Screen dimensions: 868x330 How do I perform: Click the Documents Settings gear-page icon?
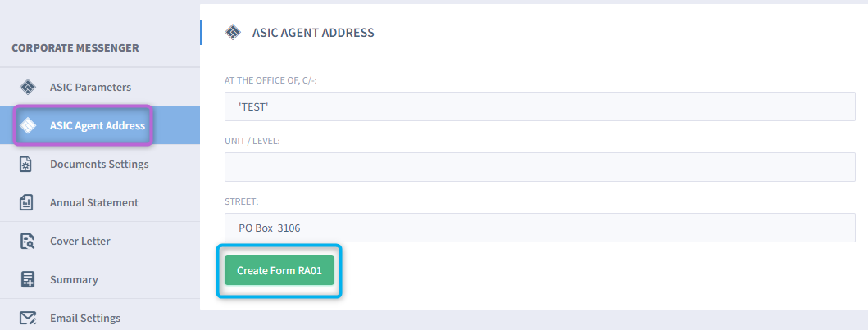pyautogui.click(x=26, y=164)
